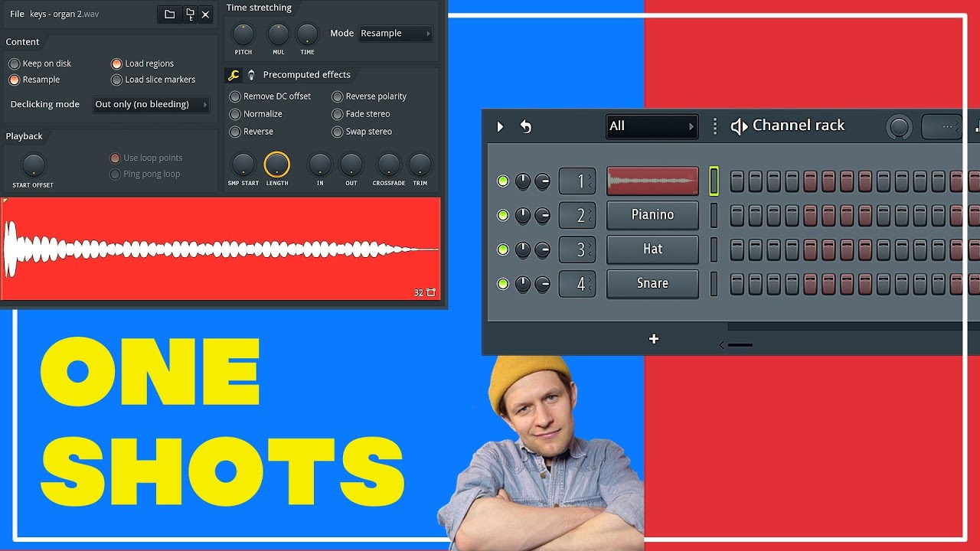Open the Pianino channel button
The image size is (980, 551).
(x=652, y=215)
